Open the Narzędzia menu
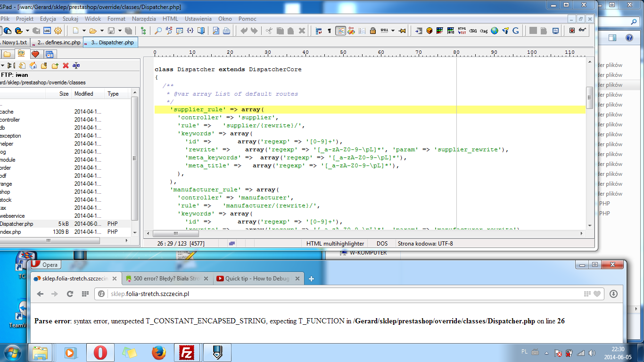Viewport: 644px width, 362px height. pos(144,19)
